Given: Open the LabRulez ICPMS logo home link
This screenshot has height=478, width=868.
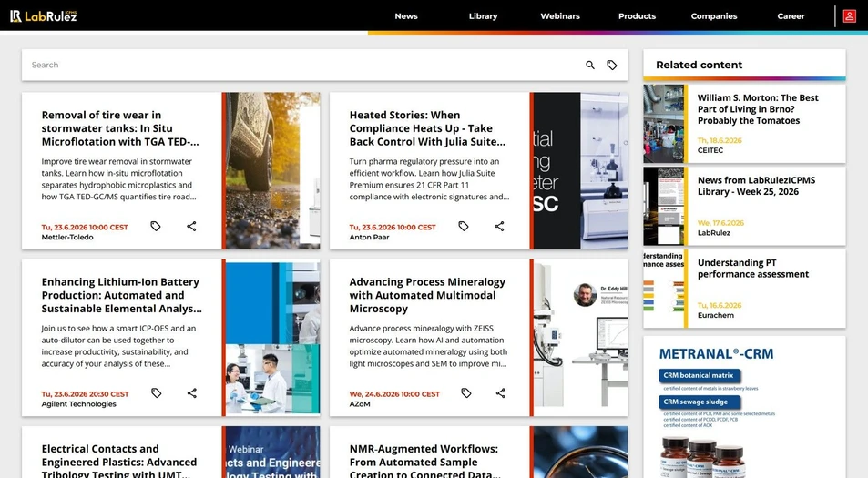Looking at the screenshot, I should pyautogui.click(x=43, y=16).
